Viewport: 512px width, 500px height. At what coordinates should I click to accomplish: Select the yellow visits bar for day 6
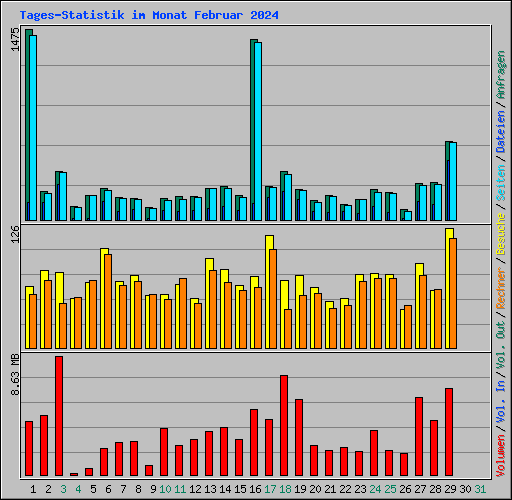pos(104,298)
